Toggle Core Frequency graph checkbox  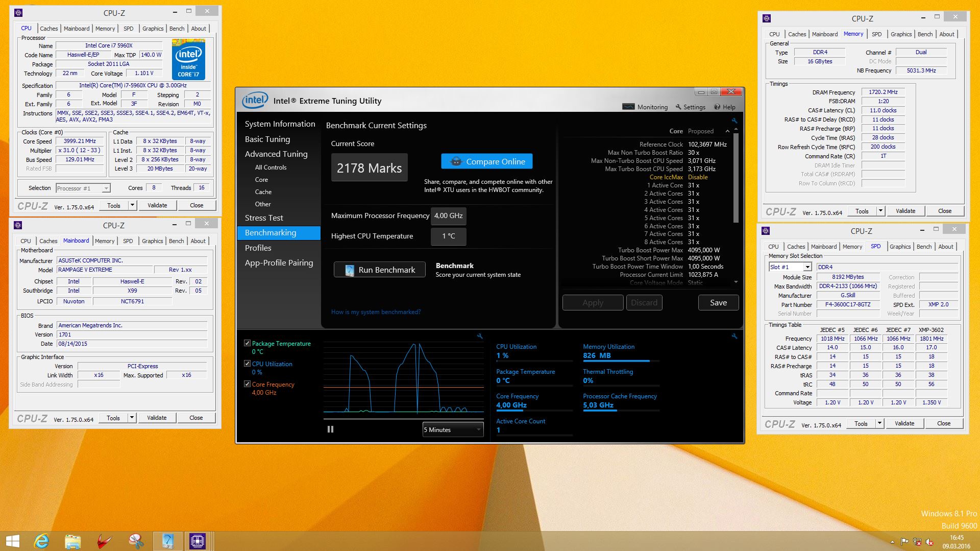(x=248, y=384)
